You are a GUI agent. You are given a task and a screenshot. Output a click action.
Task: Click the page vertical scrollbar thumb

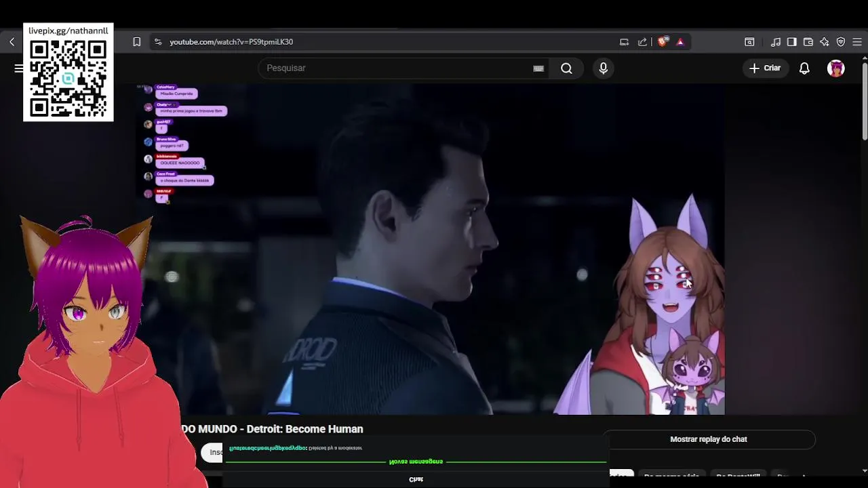(x=865, y=100)
